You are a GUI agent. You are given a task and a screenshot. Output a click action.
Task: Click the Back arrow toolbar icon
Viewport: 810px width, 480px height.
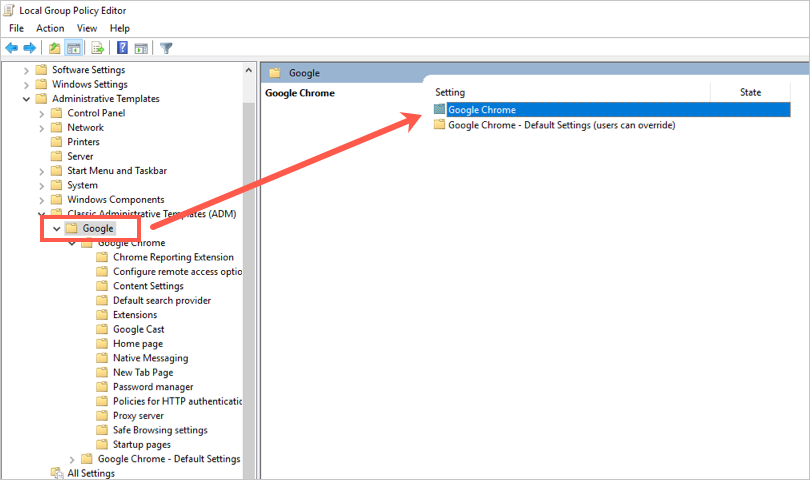coord(12,47)
